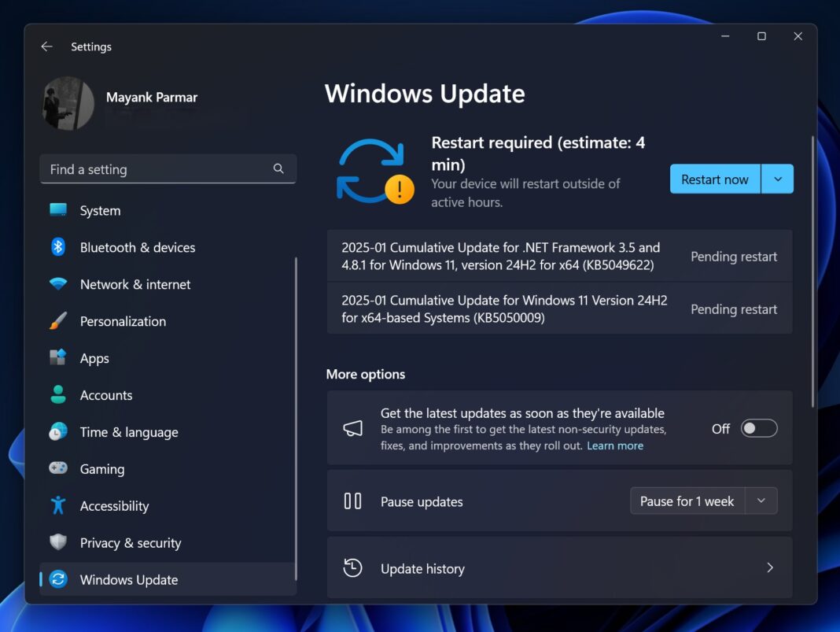Select the Personalization brush icon
This screenshot has height=632, width=840.
[x=58, y=321]
